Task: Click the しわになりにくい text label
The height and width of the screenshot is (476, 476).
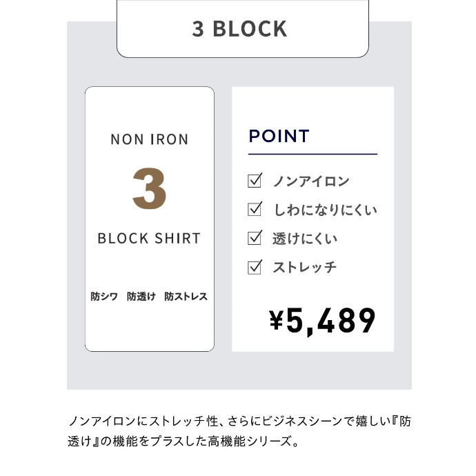Action: [326, 210]
